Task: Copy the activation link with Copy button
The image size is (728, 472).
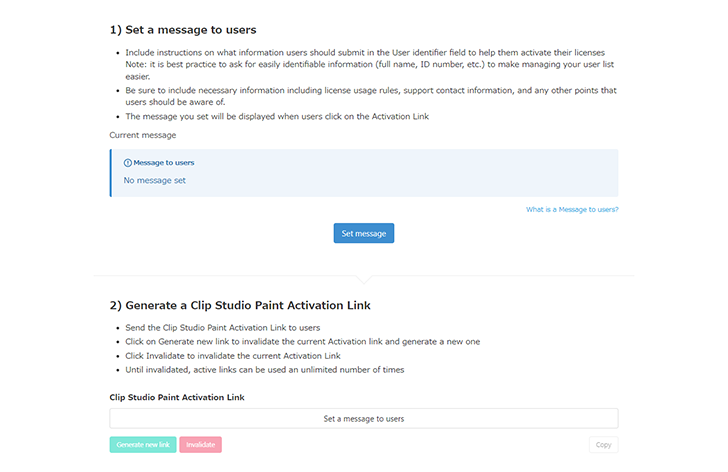Action: (x=603, y=445)
